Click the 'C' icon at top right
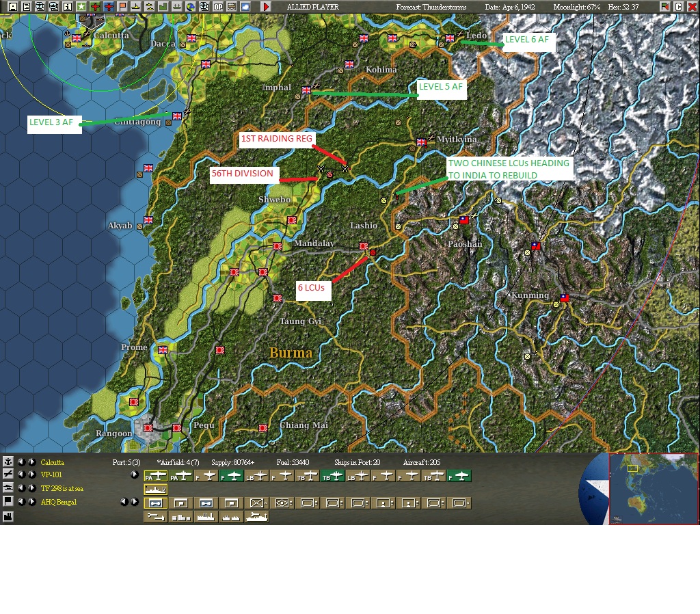700x614 pixels. (x=679, y=7)
